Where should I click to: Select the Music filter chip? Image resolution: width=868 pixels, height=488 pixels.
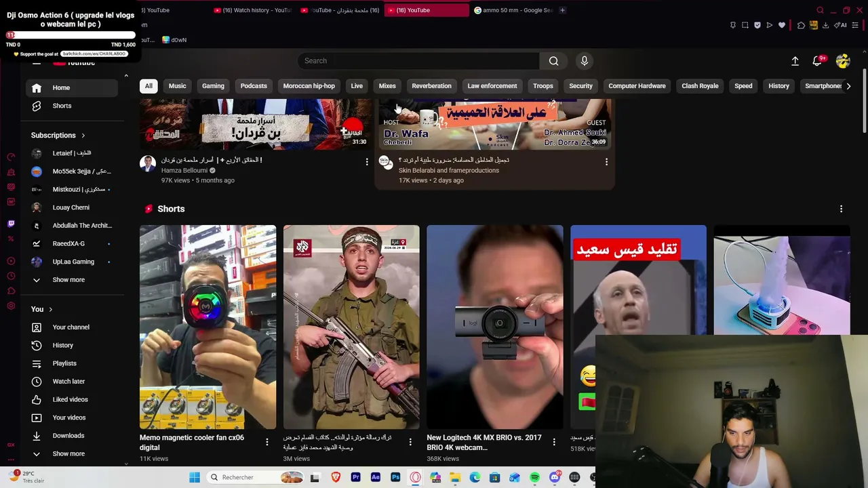[177, 86]
